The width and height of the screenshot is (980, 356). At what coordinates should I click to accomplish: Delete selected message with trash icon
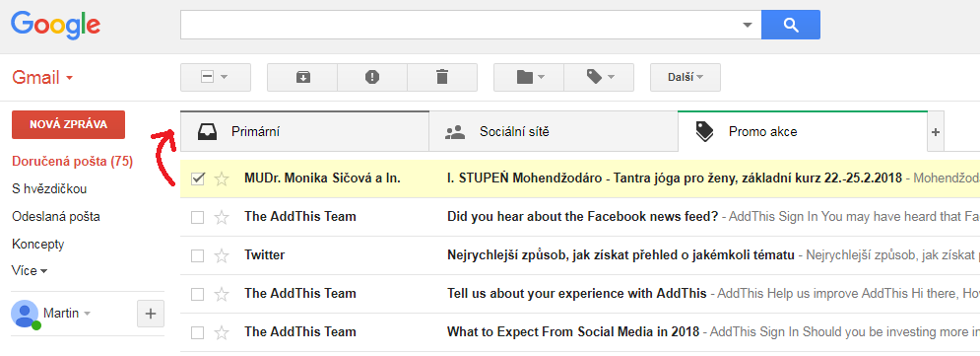[442, 77]
